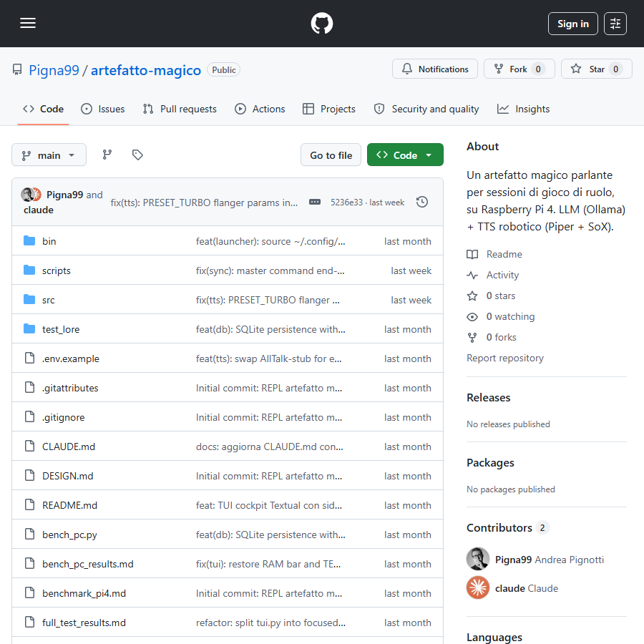Viewport: 644px width, 644px height.
Task: Click the Pigna99 contributor avatar
Action: 478,559
